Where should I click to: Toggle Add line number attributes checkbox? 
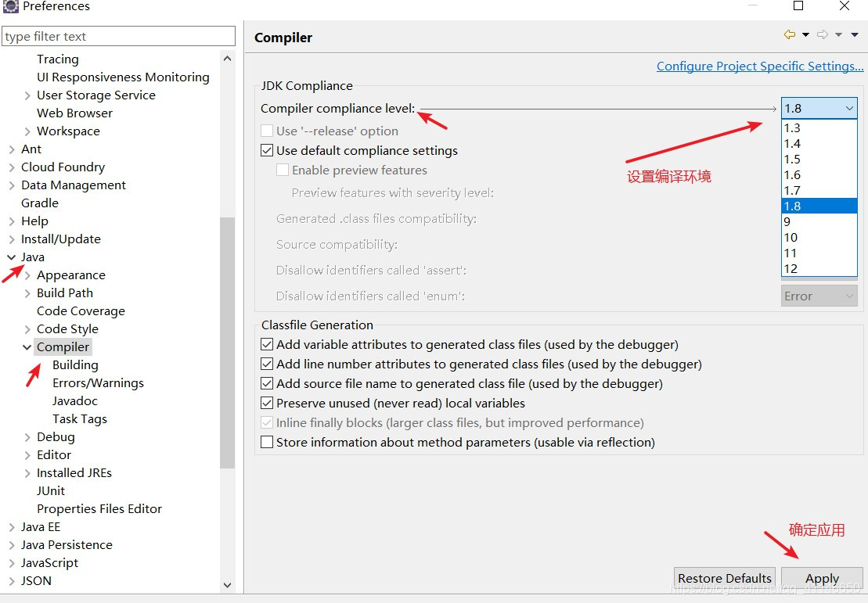pos(267,364)
